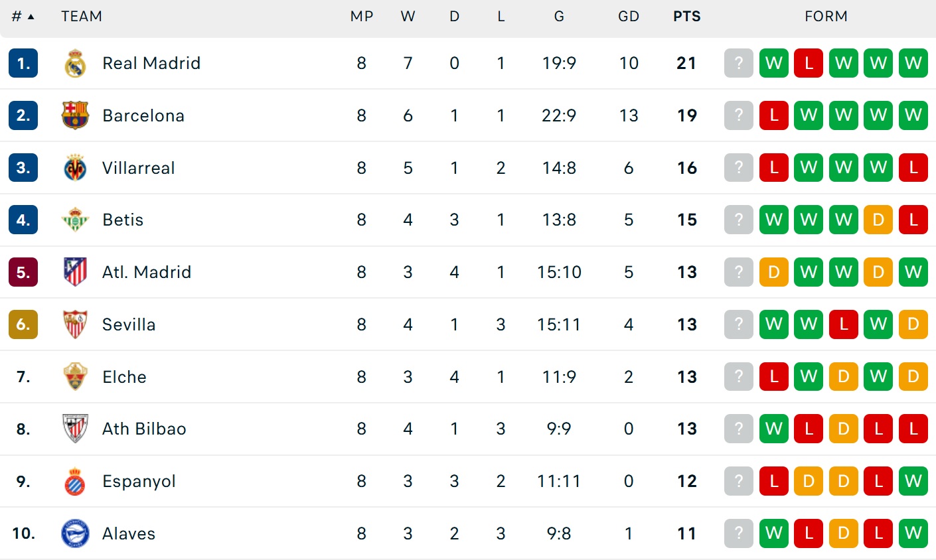Screen dimensions: 936x560
Task: Click Atl. Madrid's first orange D badge
Action: [x=774, y=272]
